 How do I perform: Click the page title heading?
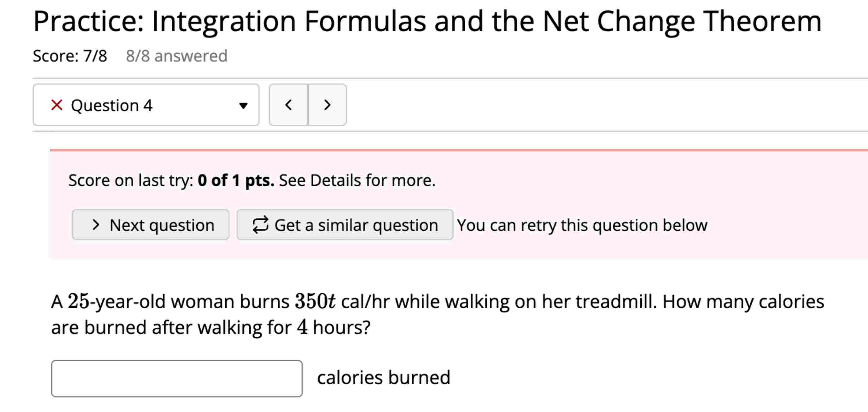click(x=428, y=22)
